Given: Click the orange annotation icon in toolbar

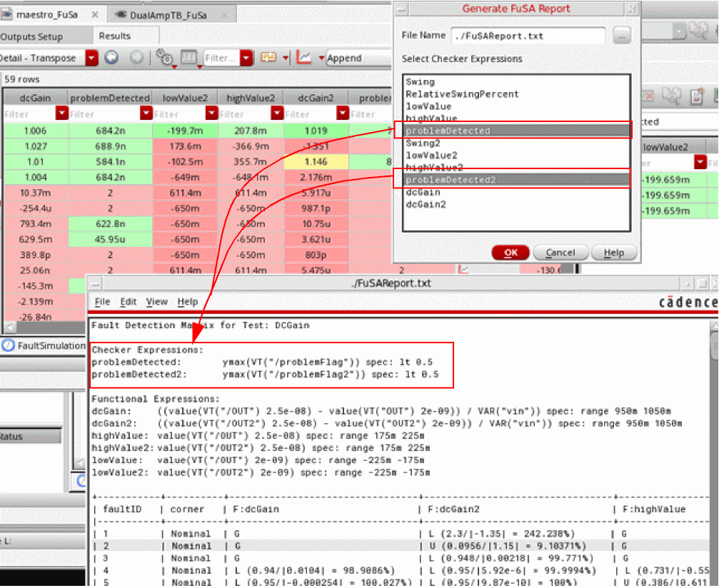Looking at the screenshot, I should pyautogui.click(x=268, y=58).
